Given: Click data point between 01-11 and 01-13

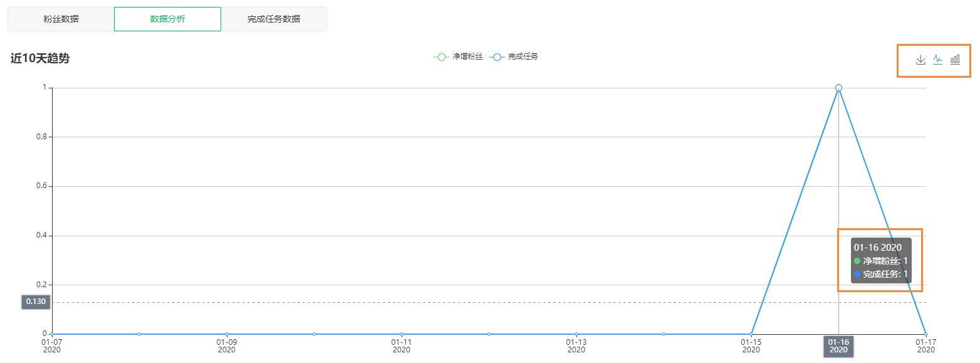Looking at the screenshot, I should (489, 334).
